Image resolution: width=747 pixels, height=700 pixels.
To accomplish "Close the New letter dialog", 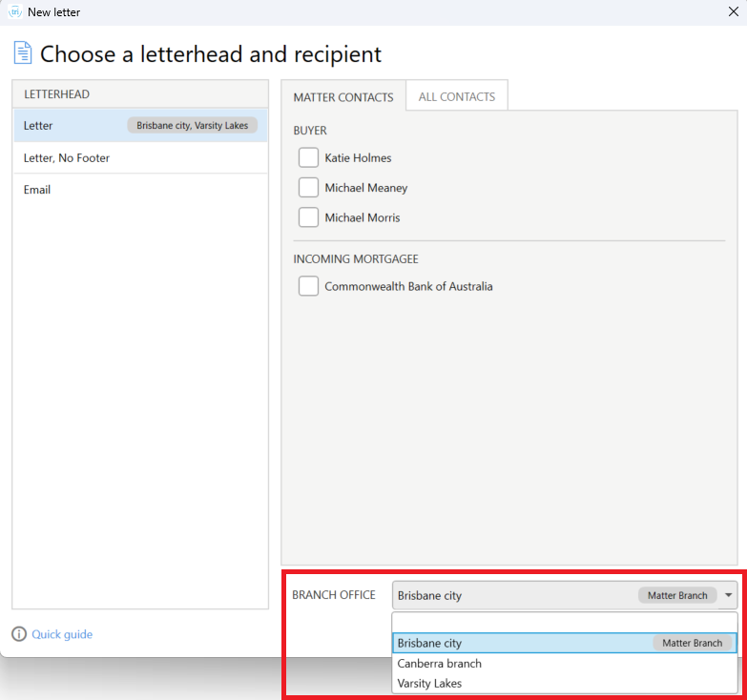I will tap(734, 11).
